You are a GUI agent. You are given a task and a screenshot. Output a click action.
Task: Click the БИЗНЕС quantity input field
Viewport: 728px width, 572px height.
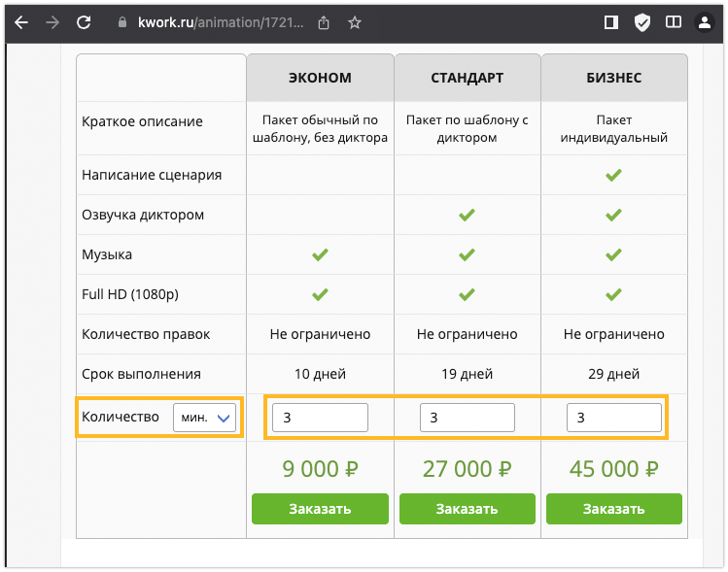point(614,418)
